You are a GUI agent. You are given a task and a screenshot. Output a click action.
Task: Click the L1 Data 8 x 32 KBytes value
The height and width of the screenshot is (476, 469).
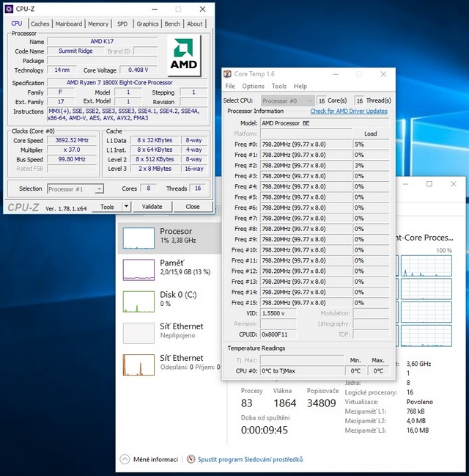pyautogui.click(x=155, y=140)
